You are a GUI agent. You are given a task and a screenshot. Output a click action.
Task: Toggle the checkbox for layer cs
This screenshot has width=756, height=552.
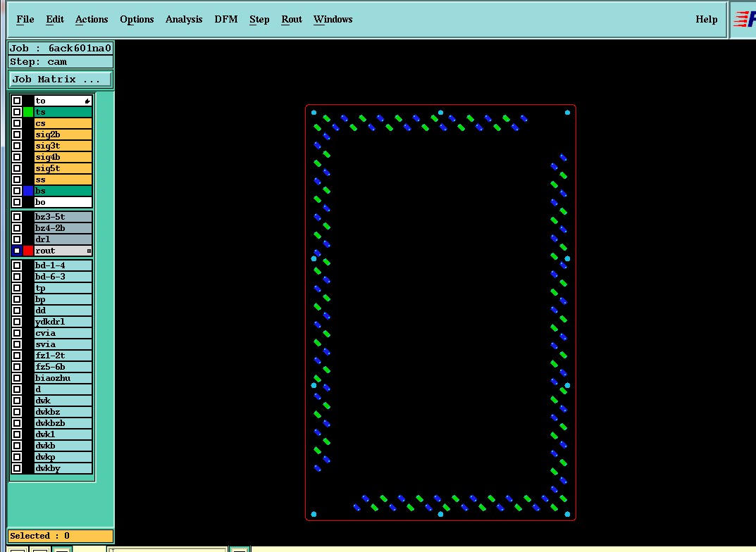(x=17, y=123)
